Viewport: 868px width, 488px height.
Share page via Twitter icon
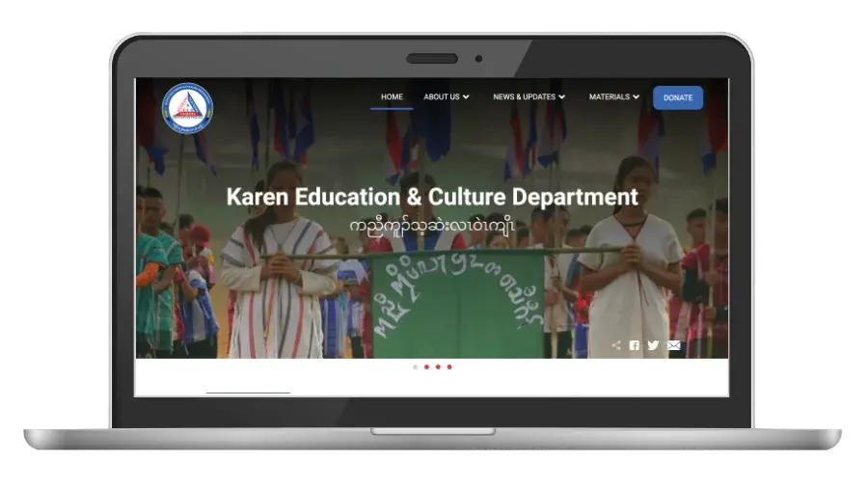pos(653,345)
